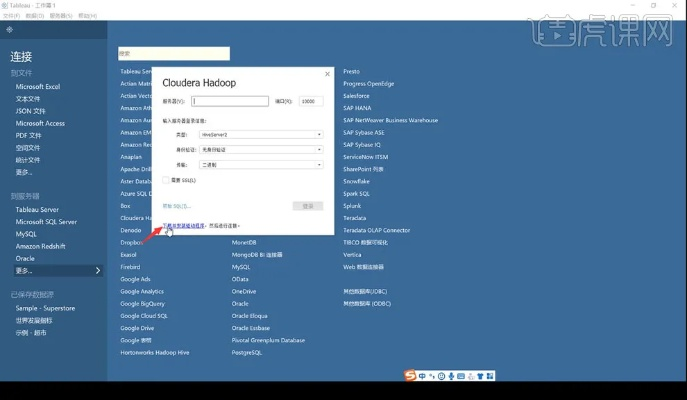Click the 搜索 connector search box
Viewport: 687px width, 400px height.
click(174, 53)
